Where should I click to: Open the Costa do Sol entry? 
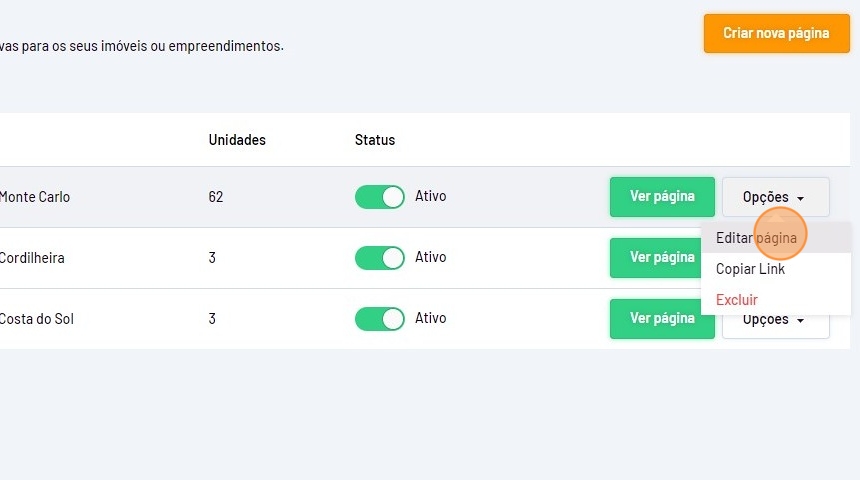coord(36,319)
